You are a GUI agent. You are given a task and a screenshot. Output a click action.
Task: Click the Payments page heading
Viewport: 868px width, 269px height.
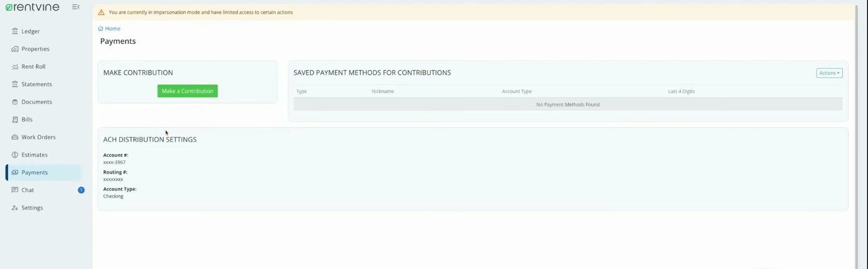pyautogui.click(x=118, y=41)
